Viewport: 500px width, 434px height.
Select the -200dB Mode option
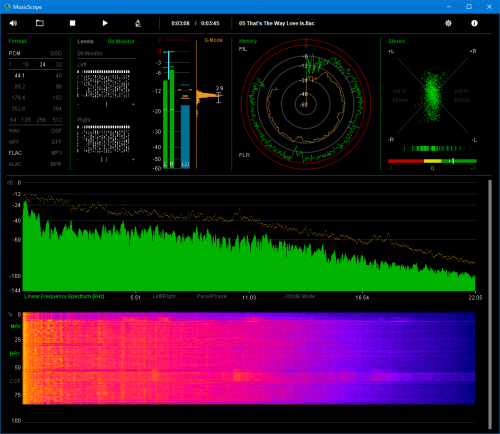click(299, 296)
